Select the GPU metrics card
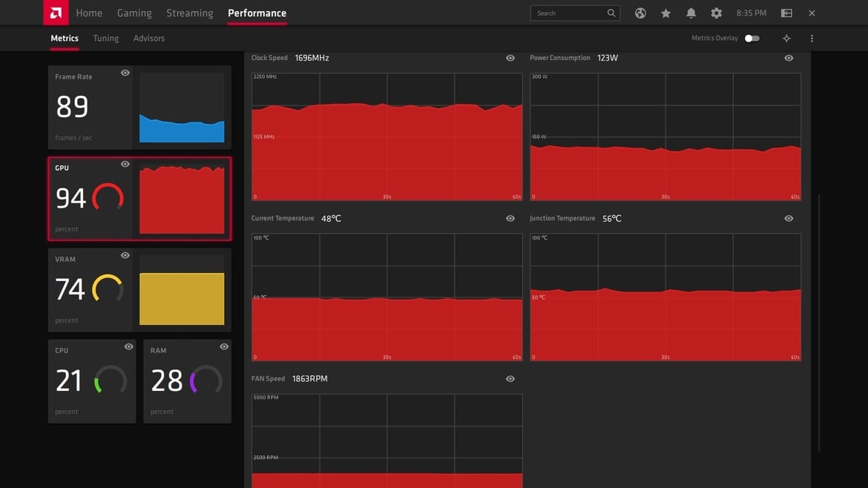The image size is (868, 488). [139, 199]
